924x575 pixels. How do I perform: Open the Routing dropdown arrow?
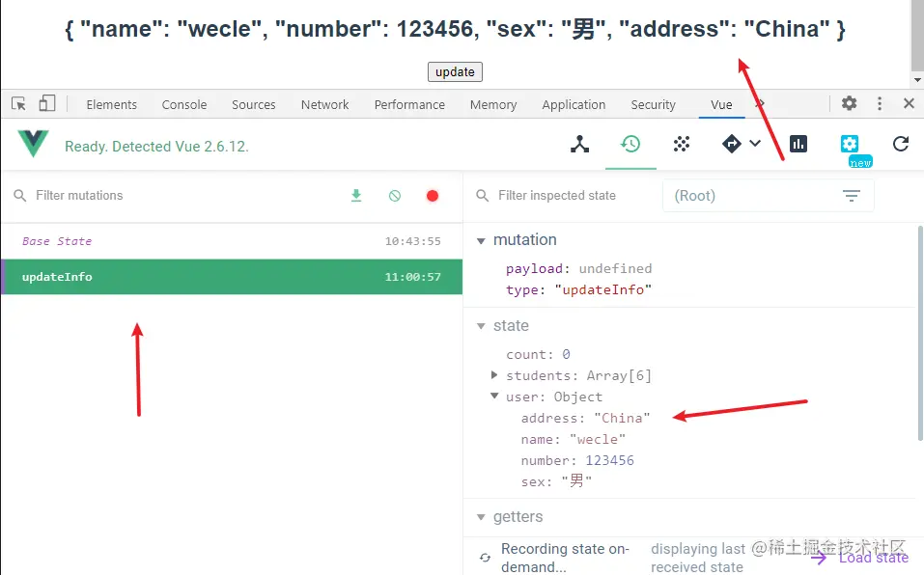tap(755, 145)
